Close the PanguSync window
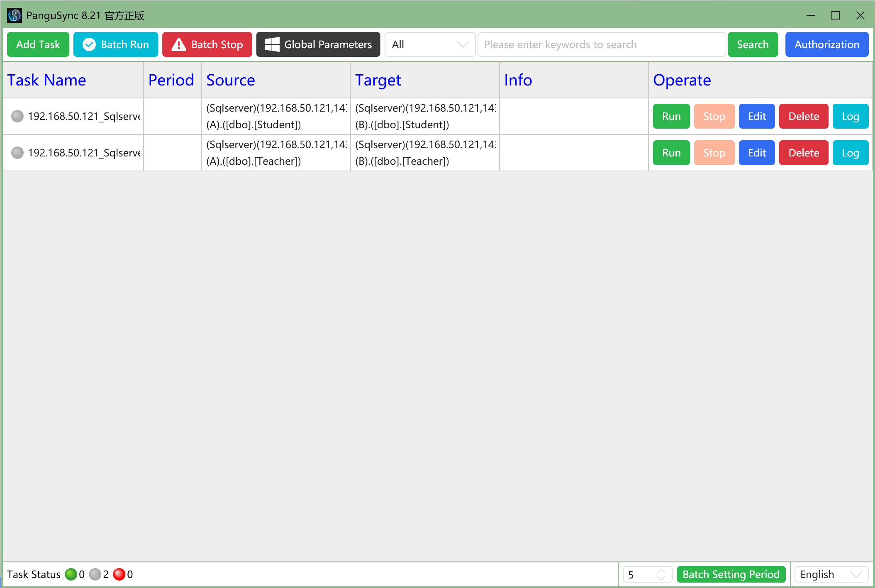 (860, 15)
